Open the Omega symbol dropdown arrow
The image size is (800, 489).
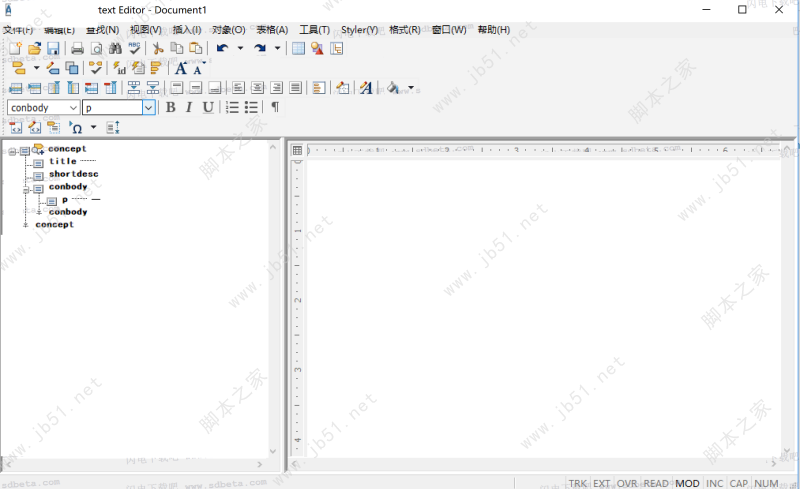tap(93, 127)
